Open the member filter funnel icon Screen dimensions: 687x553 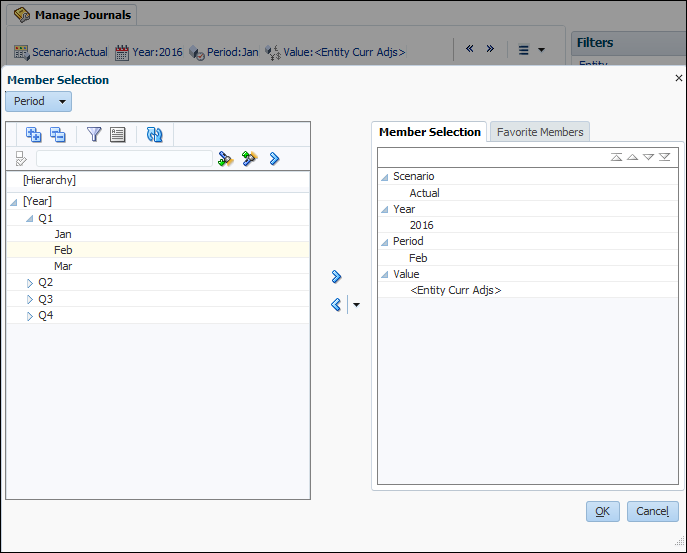tap(94, 135)
